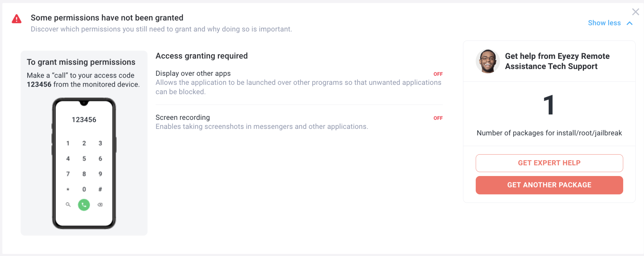Collapse panel with the Show less chevron

tap(630, 23)
